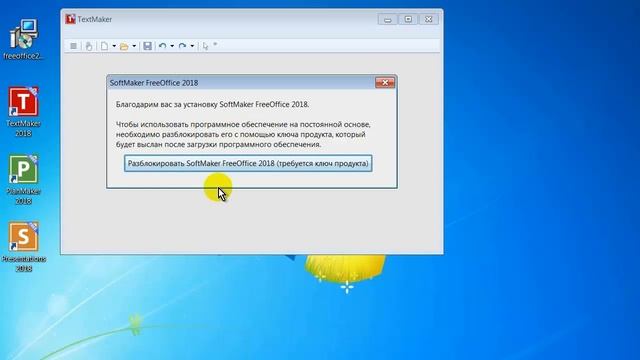Select the freeoffice installer desktop icon
This screenshot has width=640, height=360.
pos(23,40)
